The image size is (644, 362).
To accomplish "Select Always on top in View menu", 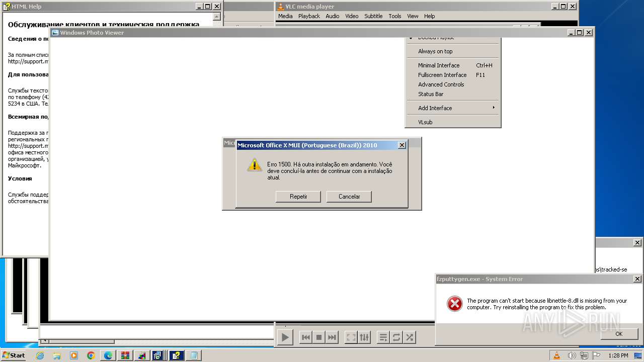I will pos(453,51).
